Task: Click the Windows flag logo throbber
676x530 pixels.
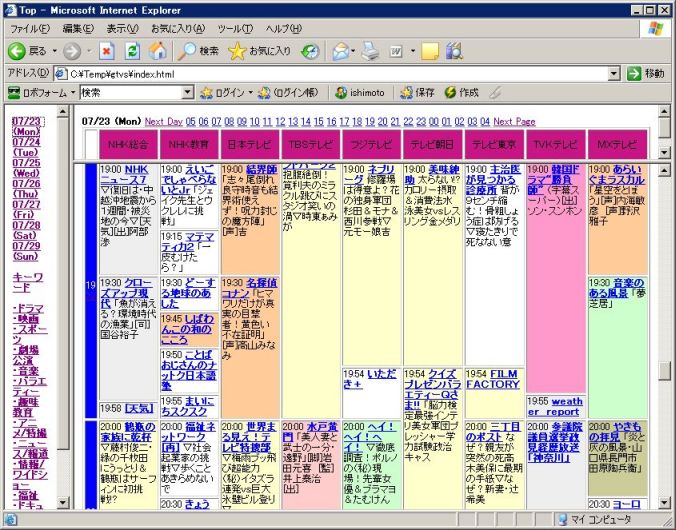Action: (656, 29)
